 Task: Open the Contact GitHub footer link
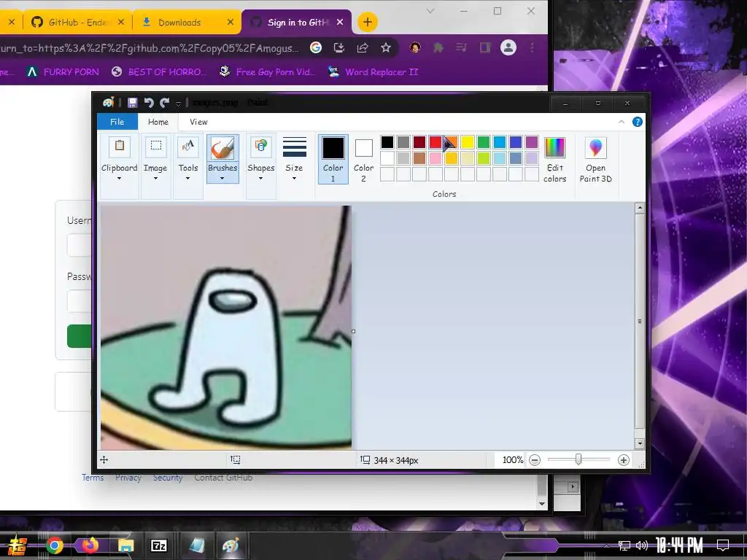coord(223,478)
